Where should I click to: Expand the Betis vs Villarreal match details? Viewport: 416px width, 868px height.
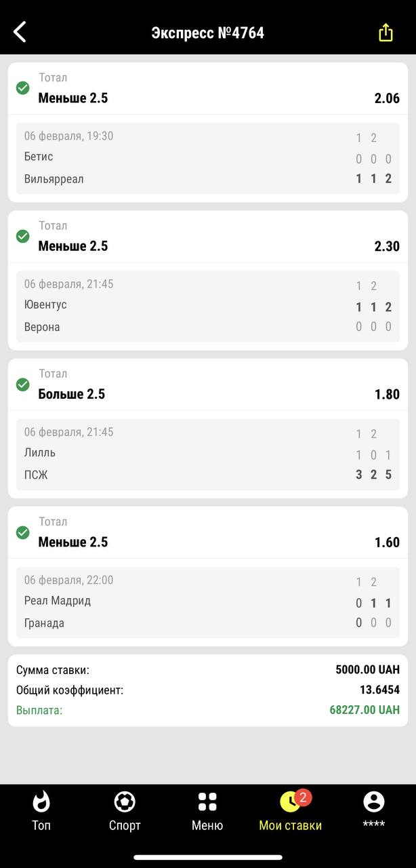[207, 158]
